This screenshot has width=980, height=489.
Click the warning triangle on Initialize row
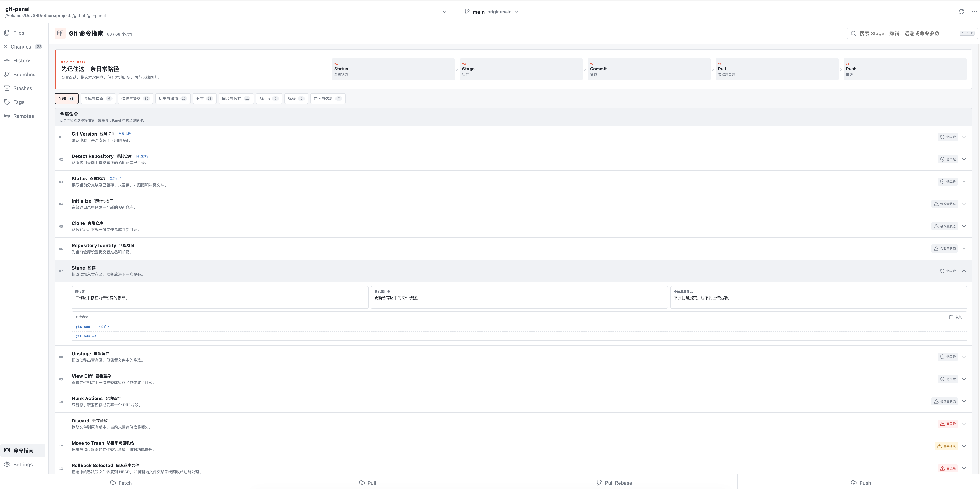(x=936, y=204)
